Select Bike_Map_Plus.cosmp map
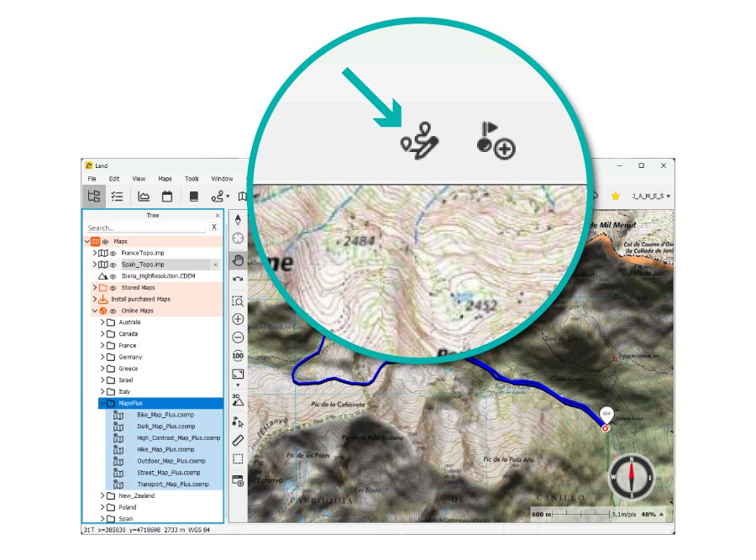Screen dimensions: 756x560 pyautogui.click(x=165, y=415)
